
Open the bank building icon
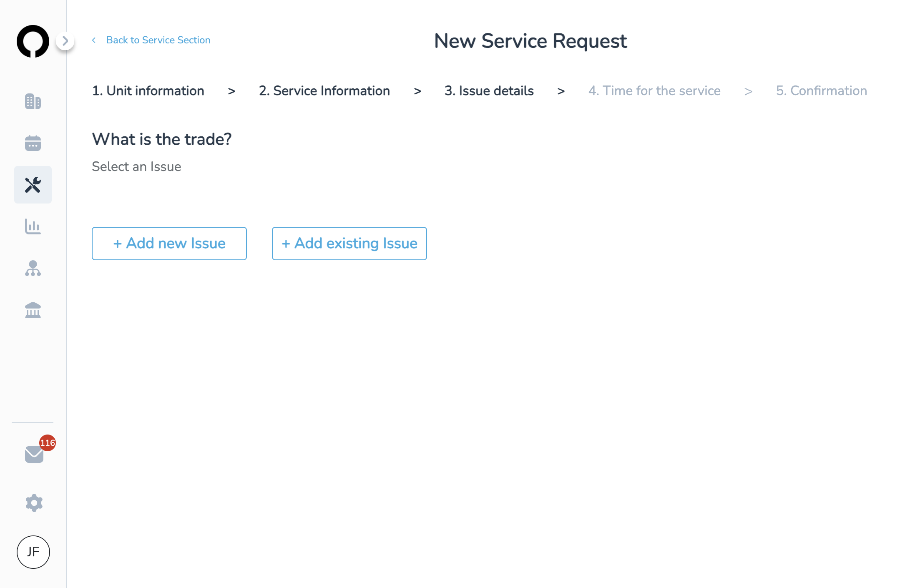click(x=33, y=310)
